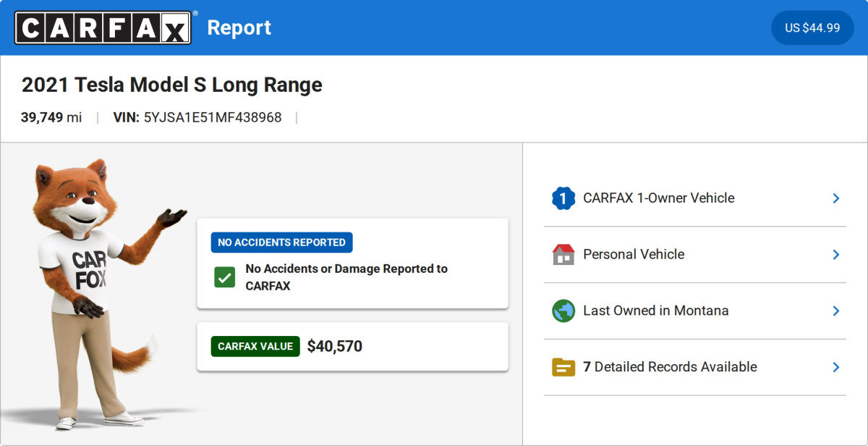The image size is (868, 446).
Task: Open the CARFAX 1-Owner Vehicle link text
Action: coord(658,198)
